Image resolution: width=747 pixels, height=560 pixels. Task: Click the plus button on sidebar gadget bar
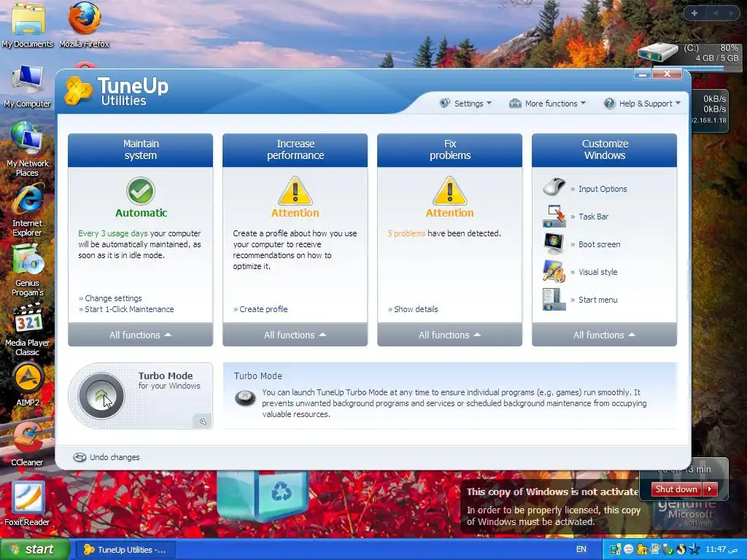694,13
